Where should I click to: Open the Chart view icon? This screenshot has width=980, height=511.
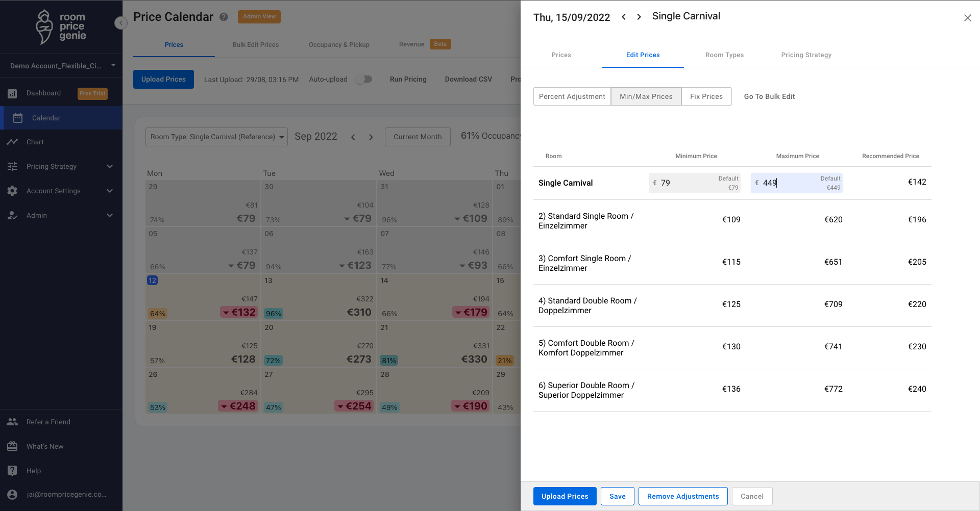[x=12, y=142]
